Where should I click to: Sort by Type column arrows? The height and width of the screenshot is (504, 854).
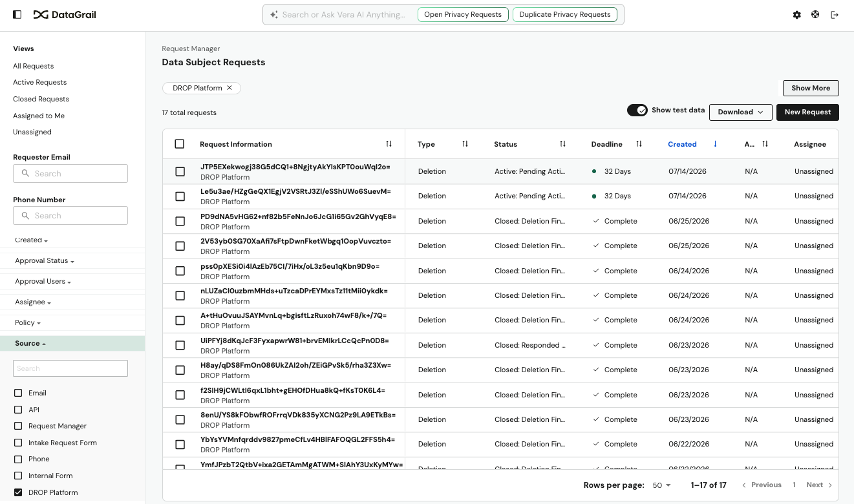click(x=465, y=144)
